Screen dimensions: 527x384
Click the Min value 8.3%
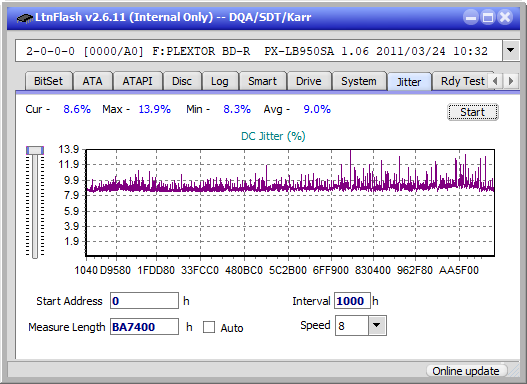coord(237,109)
